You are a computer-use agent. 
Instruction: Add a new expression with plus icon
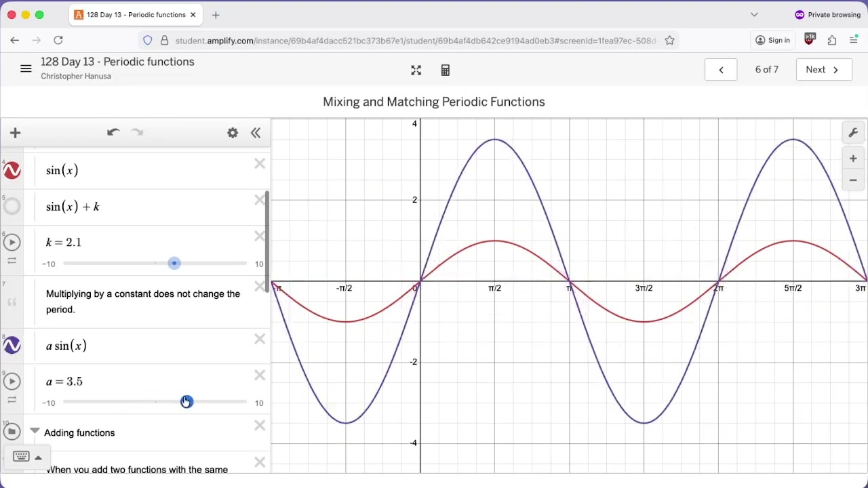point(16,133)
